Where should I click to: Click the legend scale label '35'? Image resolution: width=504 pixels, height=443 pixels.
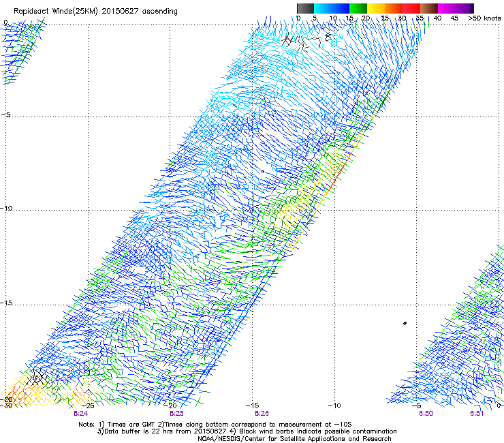(x=420, y=18)
